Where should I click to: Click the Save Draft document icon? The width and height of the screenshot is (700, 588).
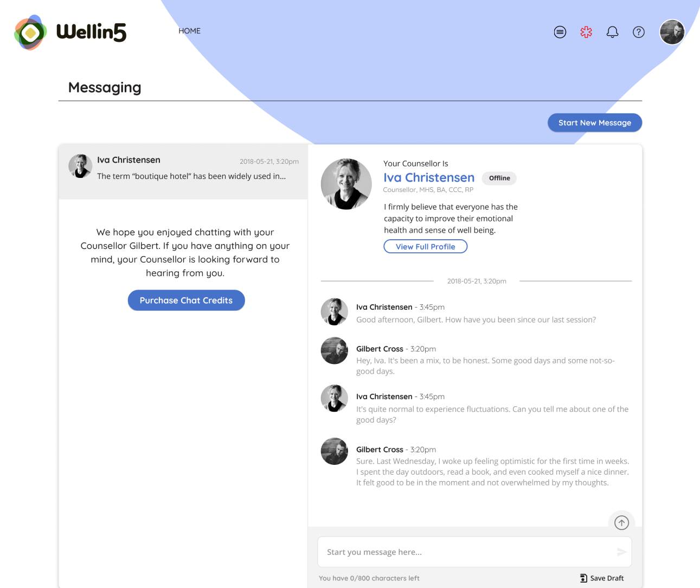tap(583, 578)
